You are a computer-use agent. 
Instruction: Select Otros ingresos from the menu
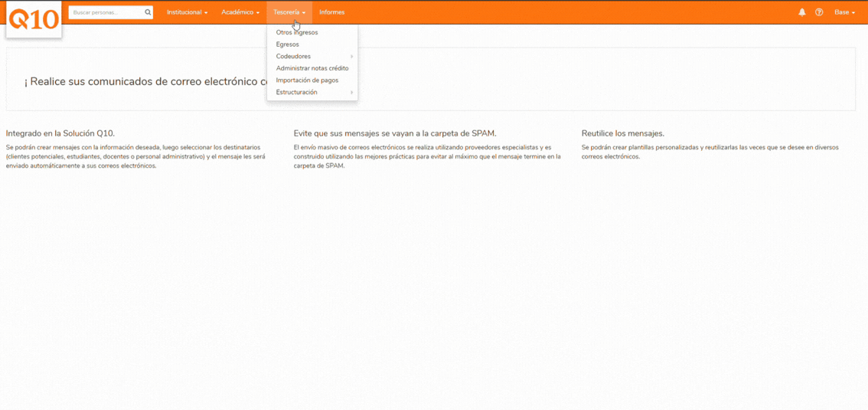click(312, 32)
